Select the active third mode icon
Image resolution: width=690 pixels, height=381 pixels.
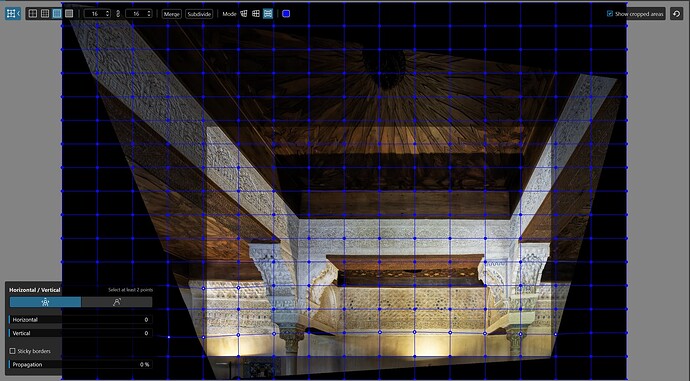tap(268, 14)
